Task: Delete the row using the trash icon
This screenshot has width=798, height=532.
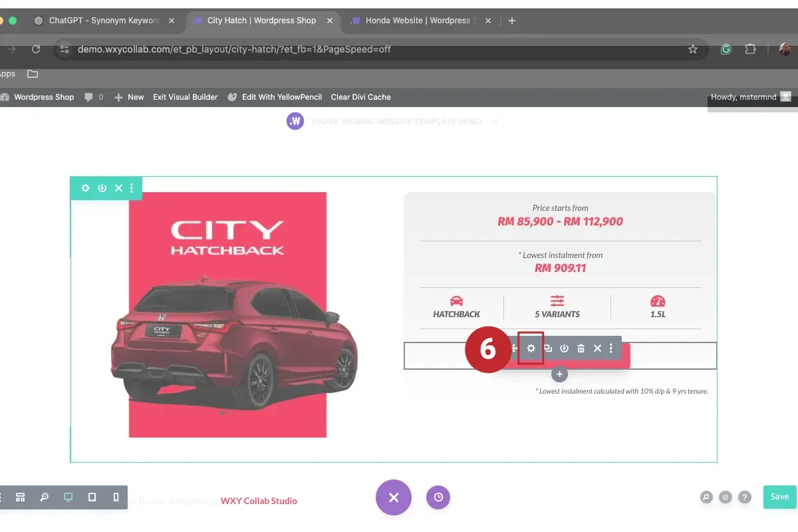Action: coord(581,348)
